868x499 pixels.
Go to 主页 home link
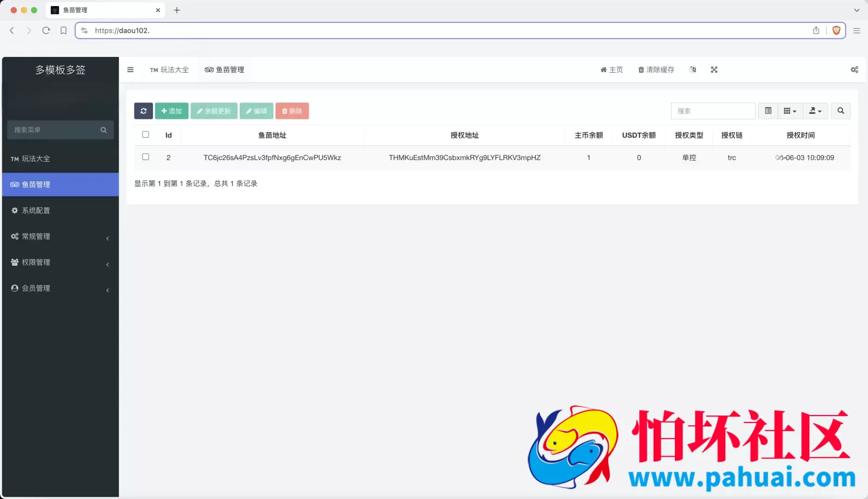click(x=611, y=69)
